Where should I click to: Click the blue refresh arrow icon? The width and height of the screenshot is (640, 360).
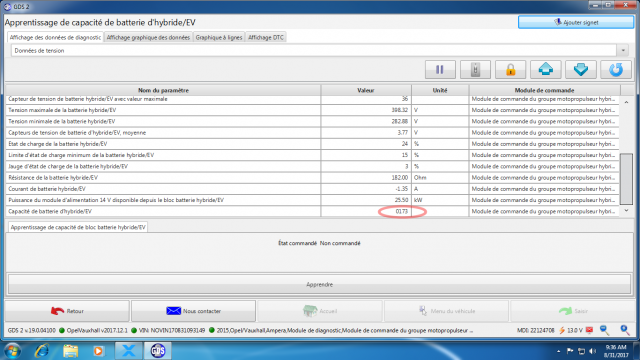[x=616, y=70]
